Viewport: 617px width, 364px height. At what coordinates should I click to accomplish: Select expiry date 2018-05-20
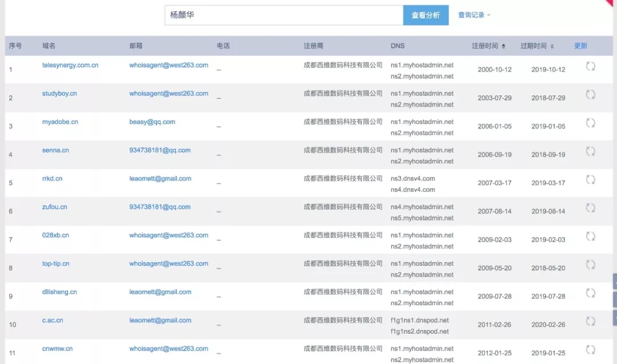pyautogui.click(x=548, y=267)
